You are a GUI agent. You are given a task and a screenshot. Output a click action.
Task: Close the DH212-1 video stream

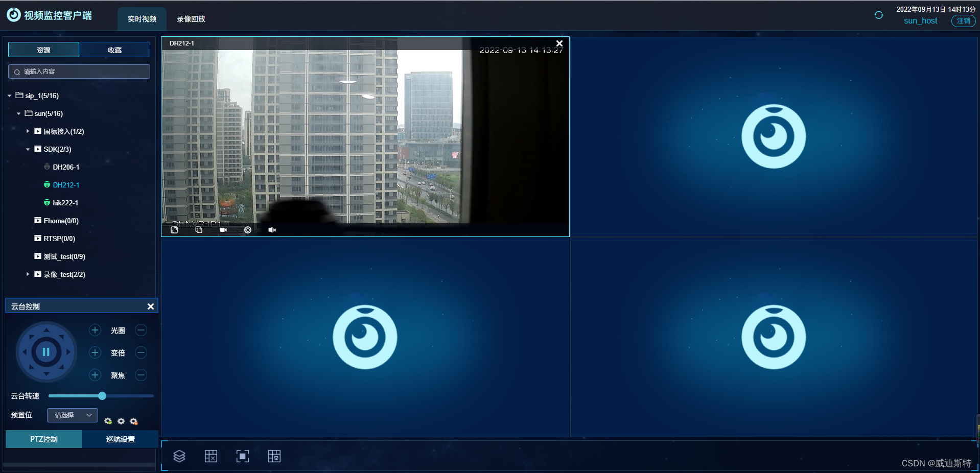(559, 43)
